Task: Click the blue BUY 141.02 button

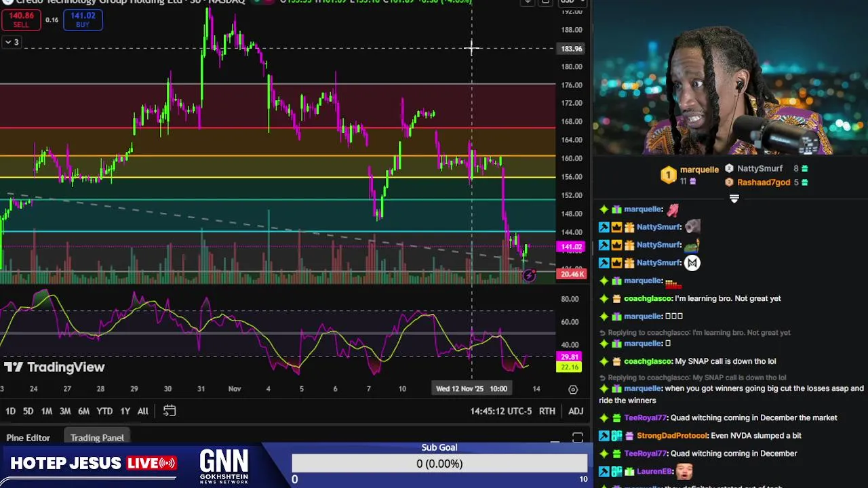Action: pyautogui.click(x=83, y=20)
